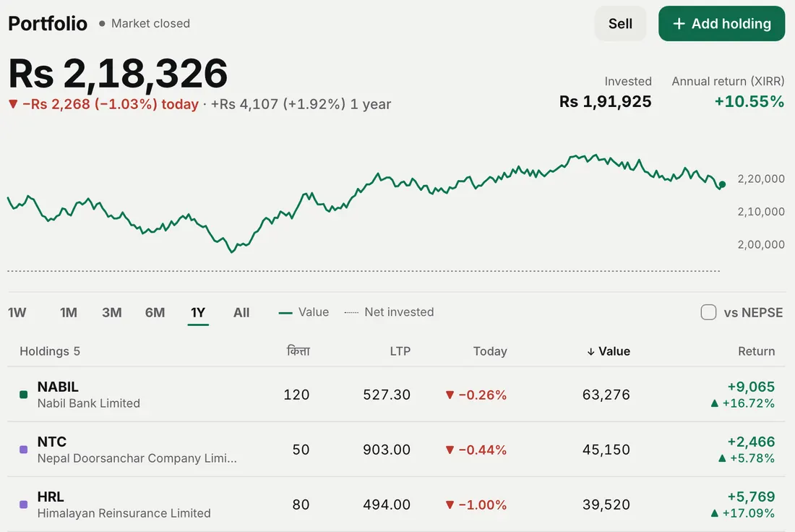Viewport: 795px width, 532px height.
Task: Switch chart to 6M range
Action: coord(155,312)
